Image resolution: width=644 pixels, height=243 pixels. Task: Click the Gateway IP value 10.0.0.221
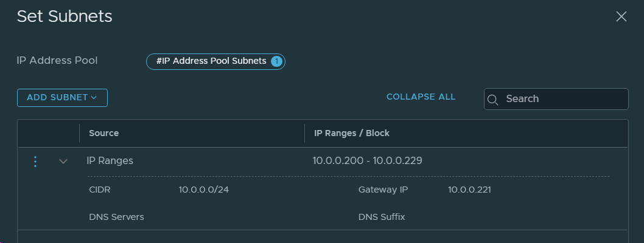click(469, 190)
